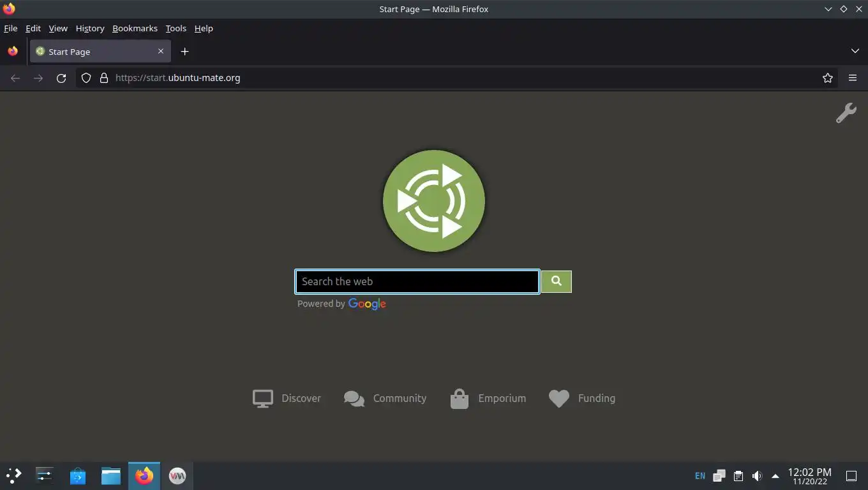Open the volume control tray icon
The height and width of the screenshot is (490, 868).
757,476
